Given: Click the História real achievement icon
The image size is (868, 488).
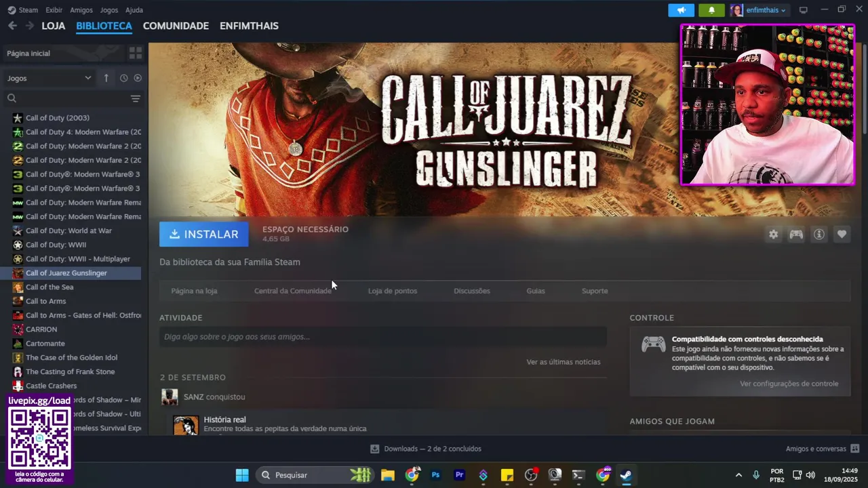Looking at the screenshot, I should pos(186,425).
